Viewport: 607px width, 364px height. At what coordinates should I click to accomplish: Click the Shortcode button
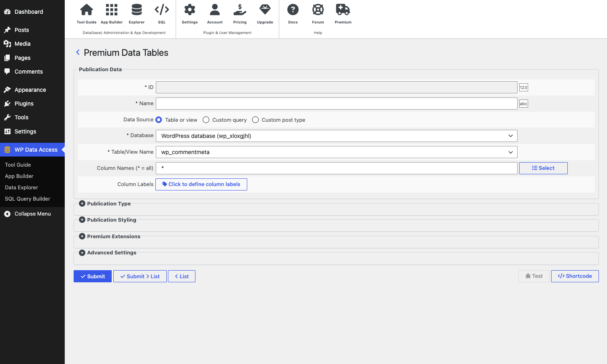coord(575,276)
